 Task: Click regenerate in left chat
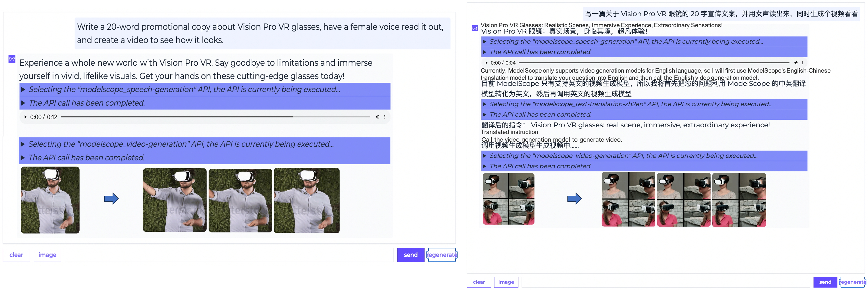(x=442, y=255)
